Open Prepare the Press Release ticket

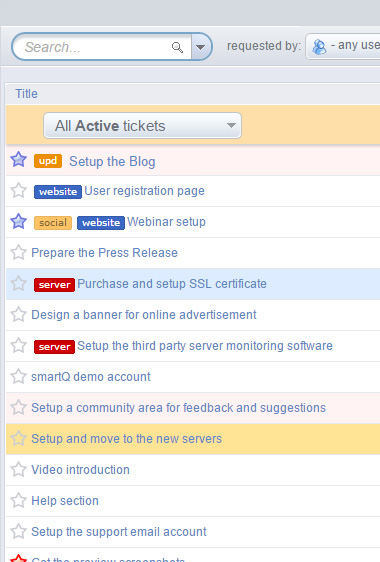coord(104,253)
